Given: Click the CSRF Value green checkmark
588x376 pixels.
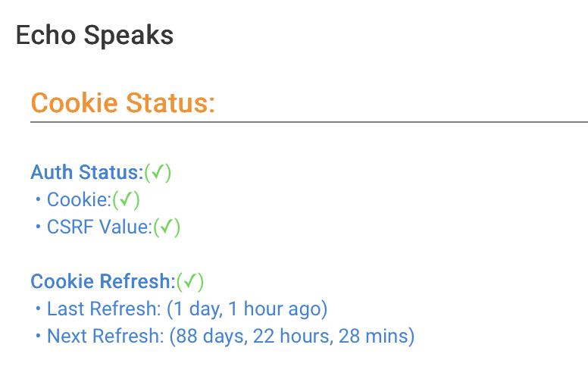Looking at the screenshot, I should coord(167,227).
